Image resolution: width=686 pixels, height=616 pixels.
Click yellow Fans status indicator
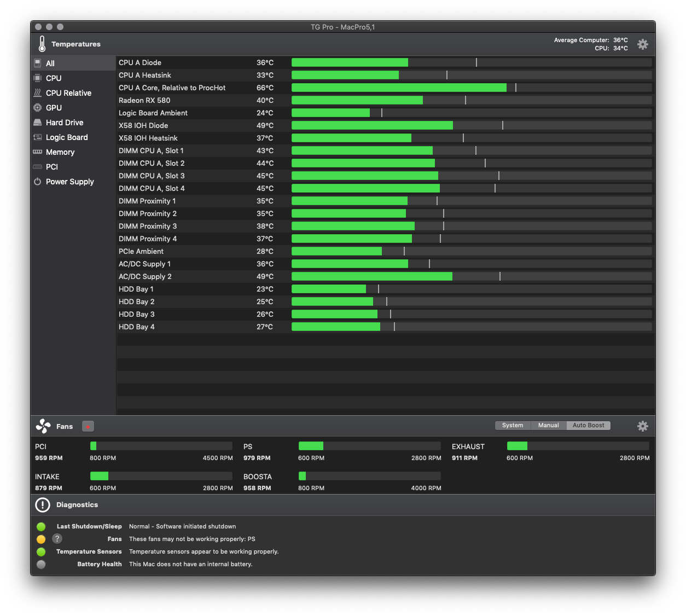(x=41, y=539)
